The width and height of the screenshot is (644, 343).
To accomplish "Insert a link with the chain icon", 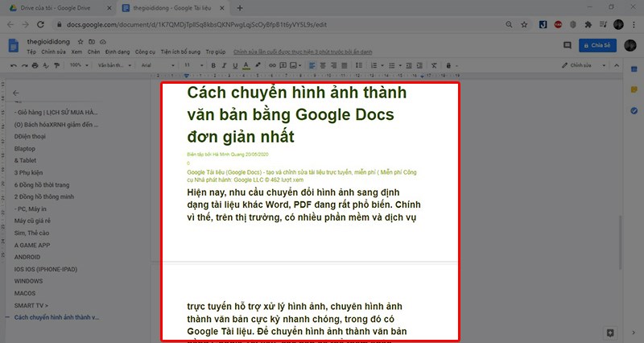I will 272,65.
